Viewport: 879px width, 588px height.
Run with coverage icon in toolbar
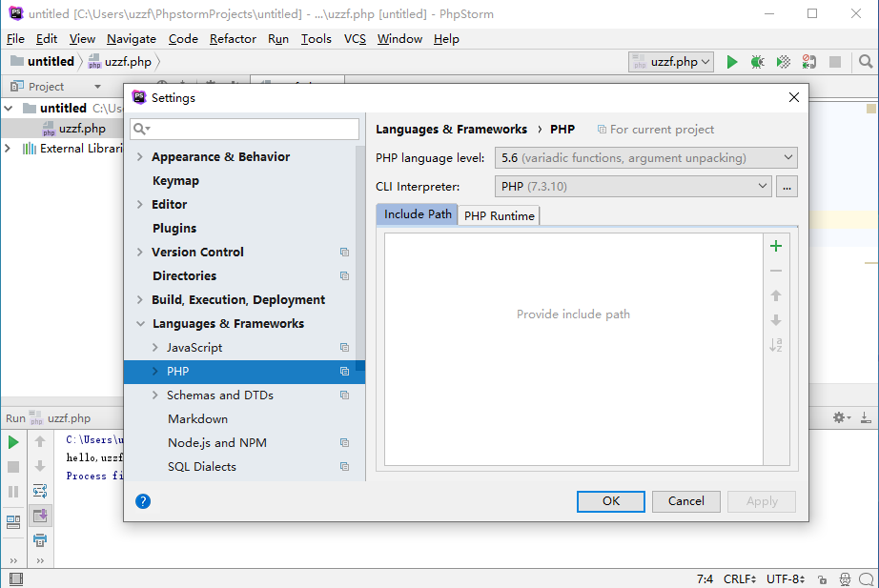[x=783, y=62]
